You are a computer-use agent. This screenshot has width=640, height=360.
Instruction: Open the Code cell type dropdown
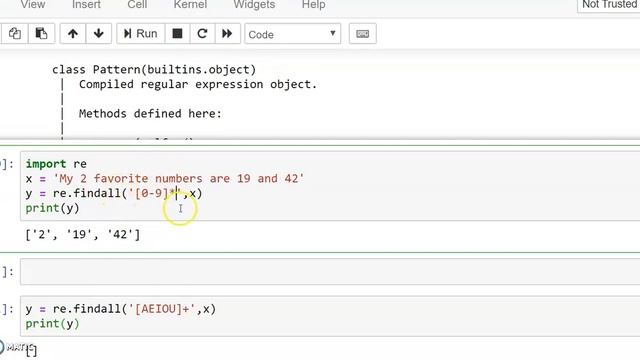292,34
